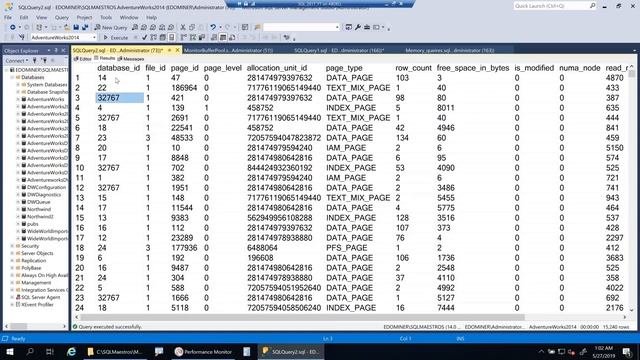This screenshot has width=640, height=360.
Task: Expand the SQL Server Agent node
Action: tap(13, 298)
